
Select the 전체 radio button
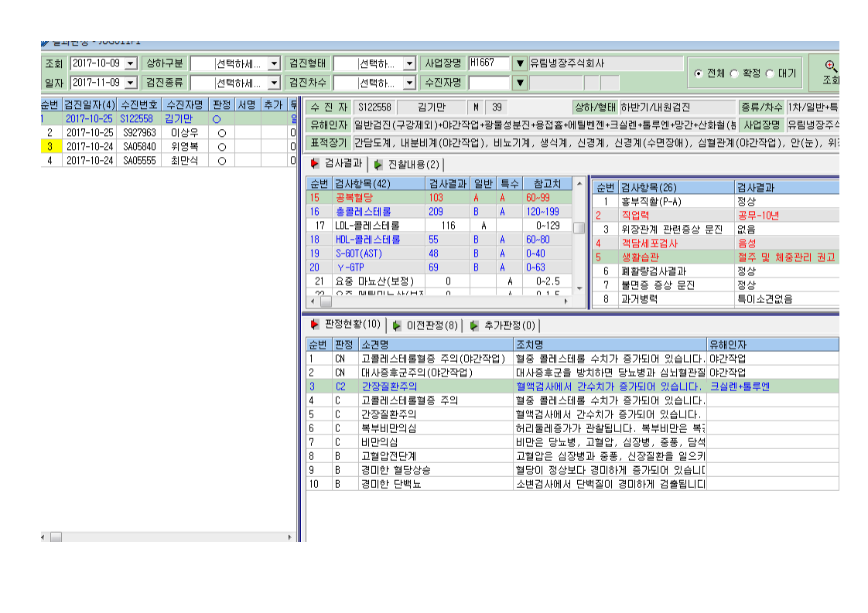click(698, 73)
